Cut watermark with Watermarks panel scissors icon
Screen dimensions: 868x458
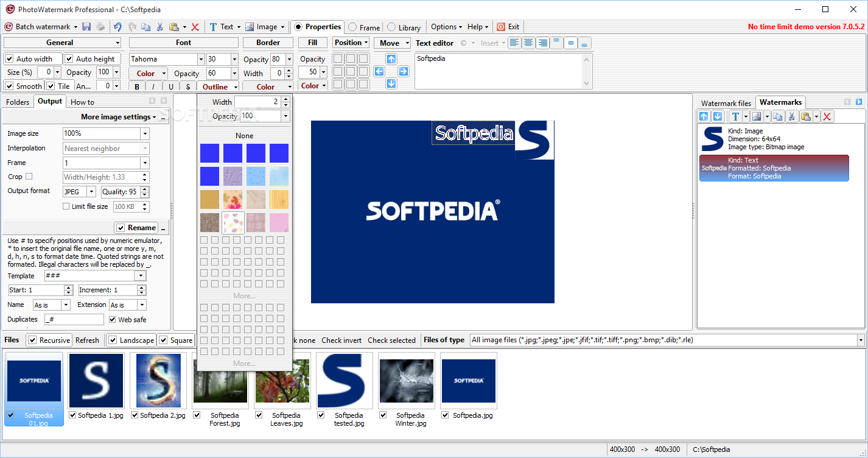[x=792, y=116]
